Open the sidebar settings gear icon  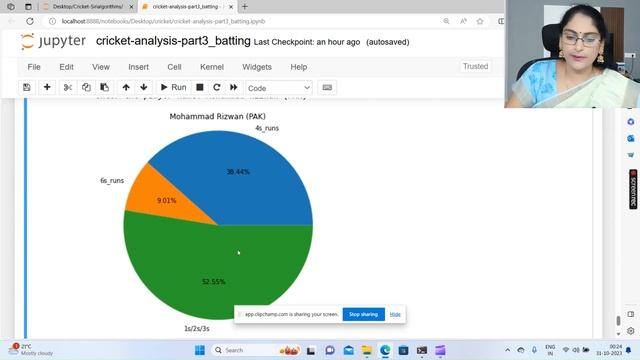pos(631,331)
